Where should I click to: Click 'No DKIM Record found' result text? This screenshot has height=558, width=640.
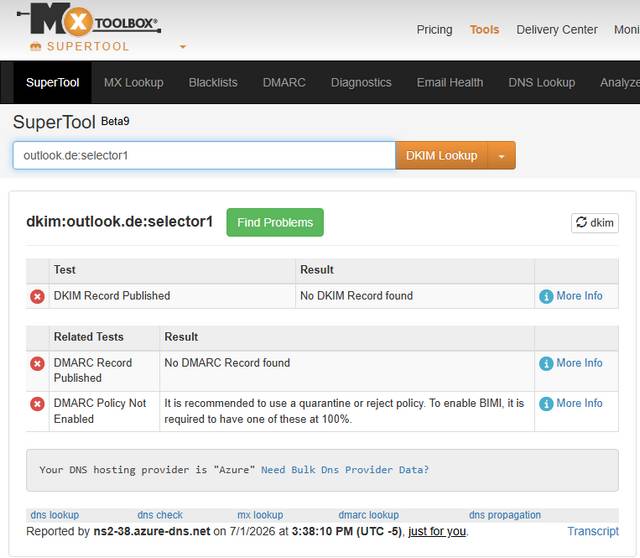click(356, 296)
